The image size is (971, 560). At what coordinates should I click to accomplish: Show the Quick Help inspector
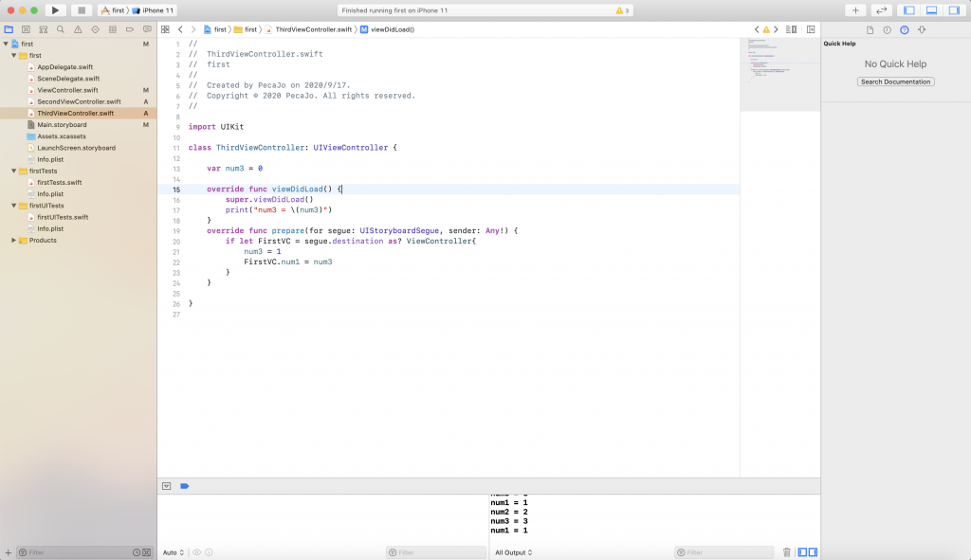(905, 30)
